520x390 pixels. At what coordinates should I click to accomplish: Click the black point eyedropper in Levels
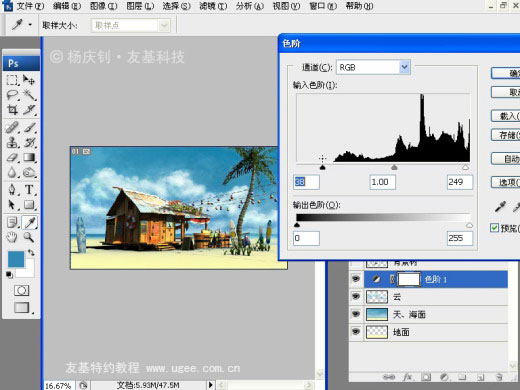pos(500,207)
